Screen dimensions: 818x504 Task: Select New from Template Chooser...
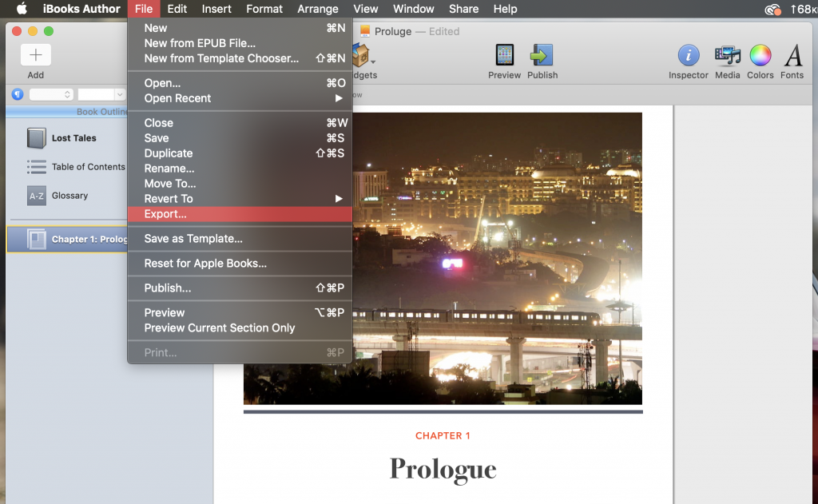(x=240, y=58)
